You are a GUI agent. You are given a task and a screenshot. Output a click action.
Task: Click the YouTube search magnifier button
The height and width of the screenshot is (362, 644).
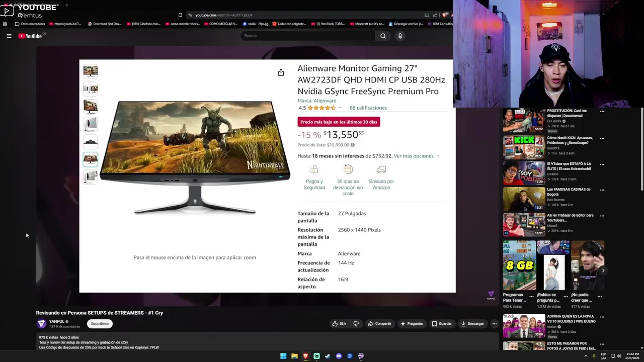coord(383,36)
